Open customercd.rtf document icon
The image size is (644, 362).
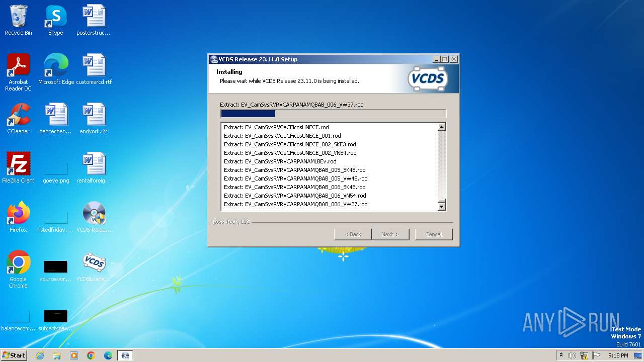point(94,69)
